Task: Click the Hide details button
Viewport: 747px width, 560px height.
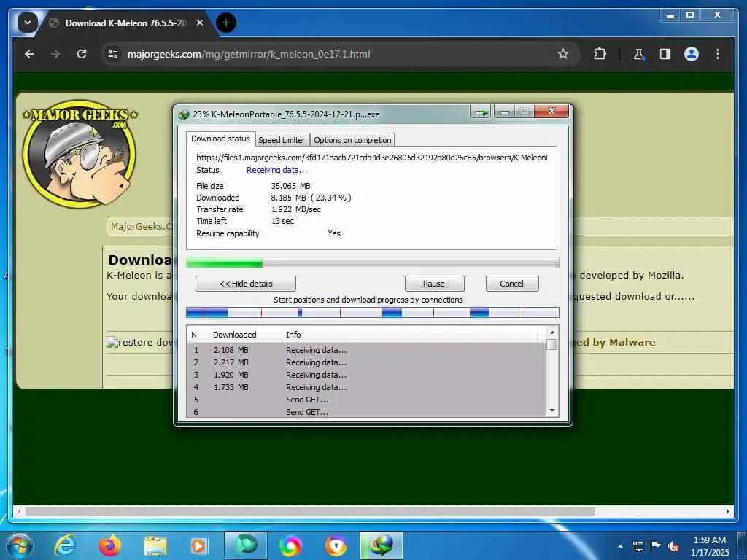Action: click(x=245, y=284)
